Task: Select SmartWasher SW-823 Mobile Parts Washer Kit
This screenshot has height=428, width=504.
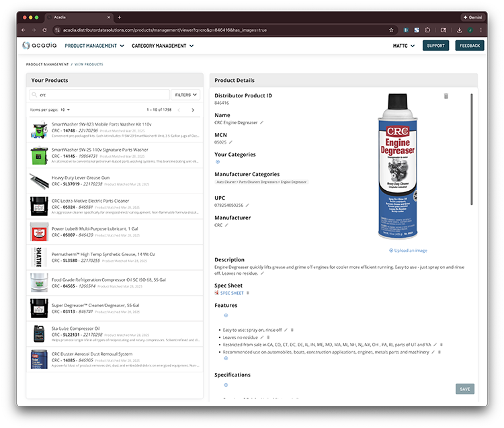Action: (115, 130)
